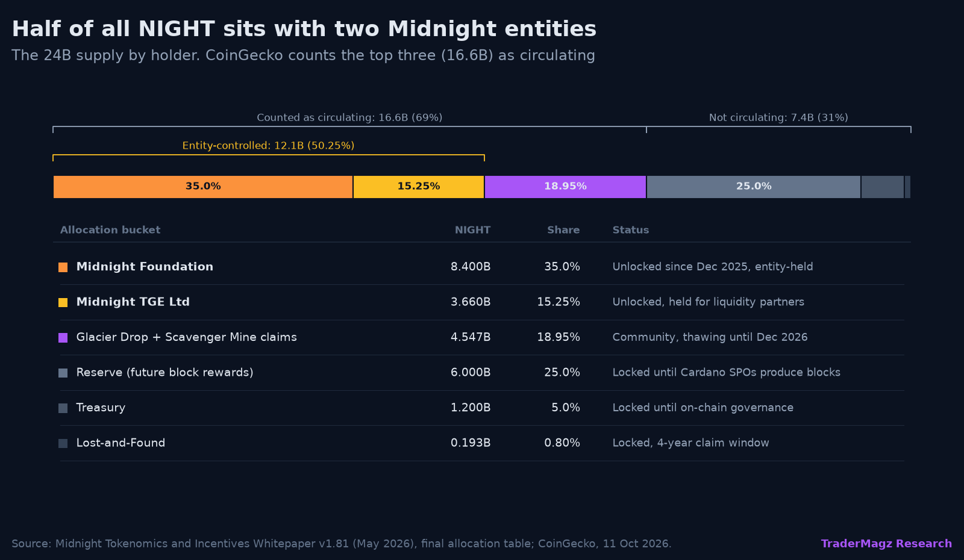The height and width of the screenshot is (560, 964).
Task: Click the 25.0% share in the table
Action: [562, 372]
